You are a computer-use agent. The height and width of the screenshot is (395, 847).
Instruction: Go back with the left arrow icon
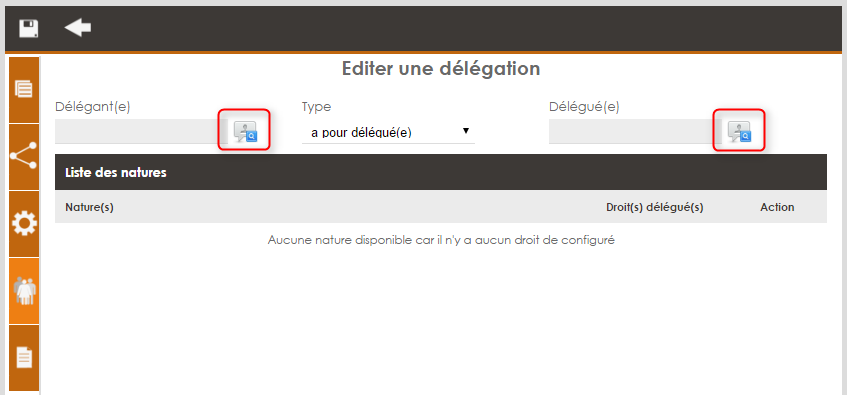click(x=78, y=28)
